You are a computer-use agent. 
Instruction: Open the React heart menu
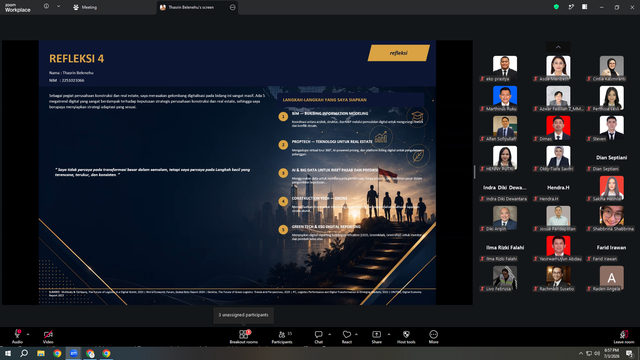[347, 337]
